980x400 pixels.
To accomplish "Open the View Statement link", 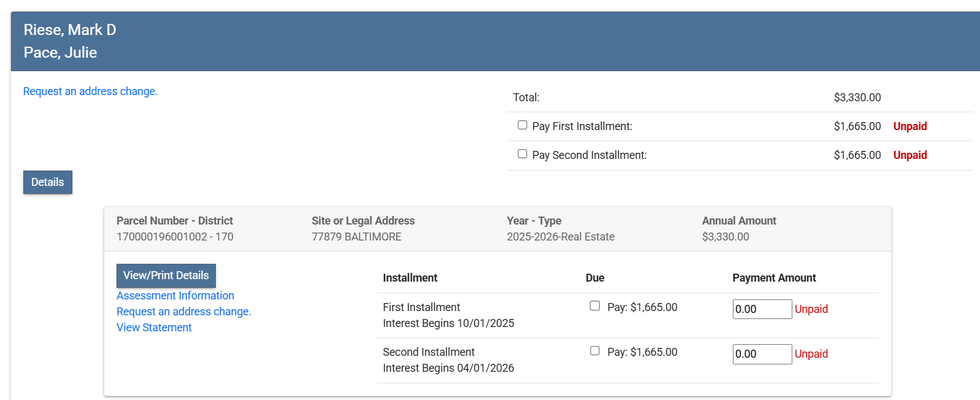I will (x=154, y=328).
